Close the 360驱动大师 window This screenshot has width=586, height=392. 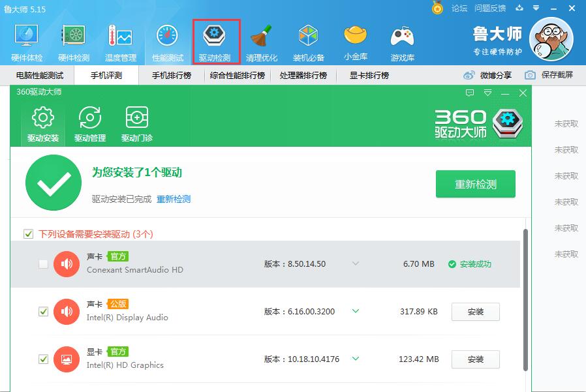523,93
